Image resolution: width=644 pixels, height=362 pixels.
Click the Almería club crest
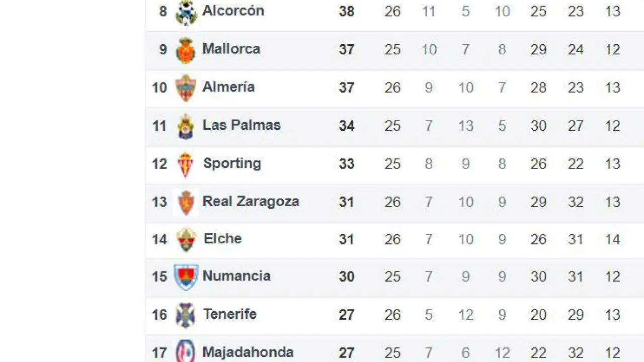coord(186,88)
